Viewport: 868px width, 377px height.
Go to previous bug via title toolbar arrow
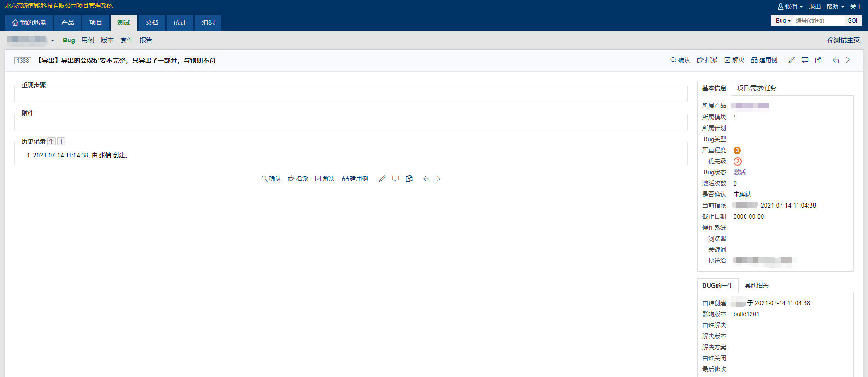tap(835, 60)
